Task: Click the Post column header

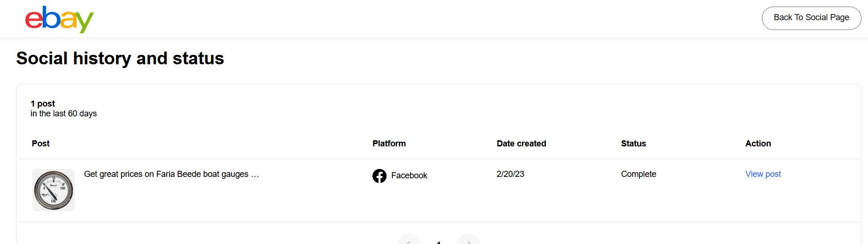Action: [41, 144]
